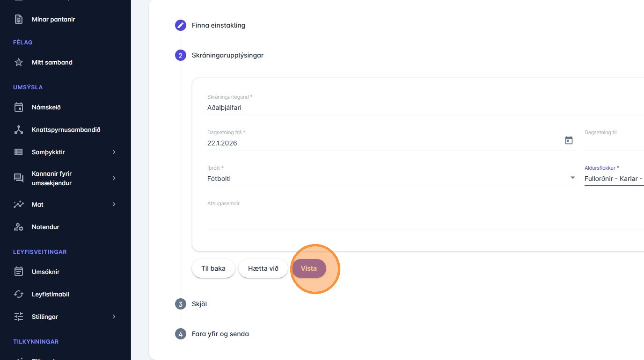Open the Mat sidebar menu item

(x=37, y=204)
